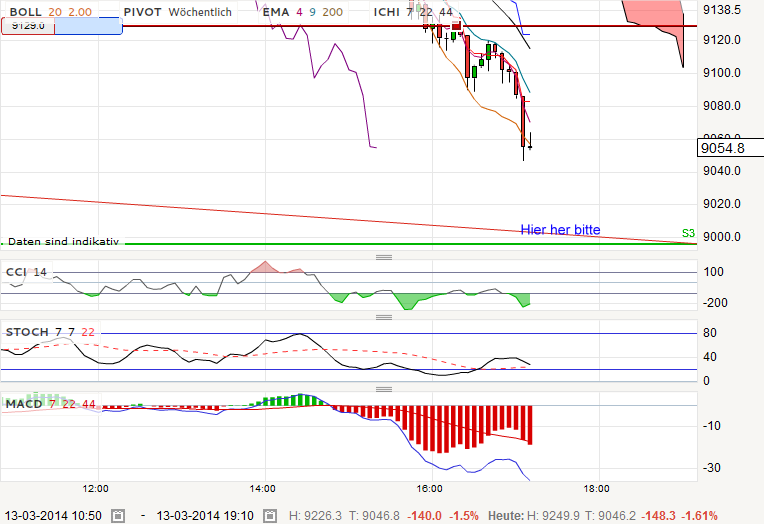Click the end date 13-03-2014 19:10

[205, 515]
